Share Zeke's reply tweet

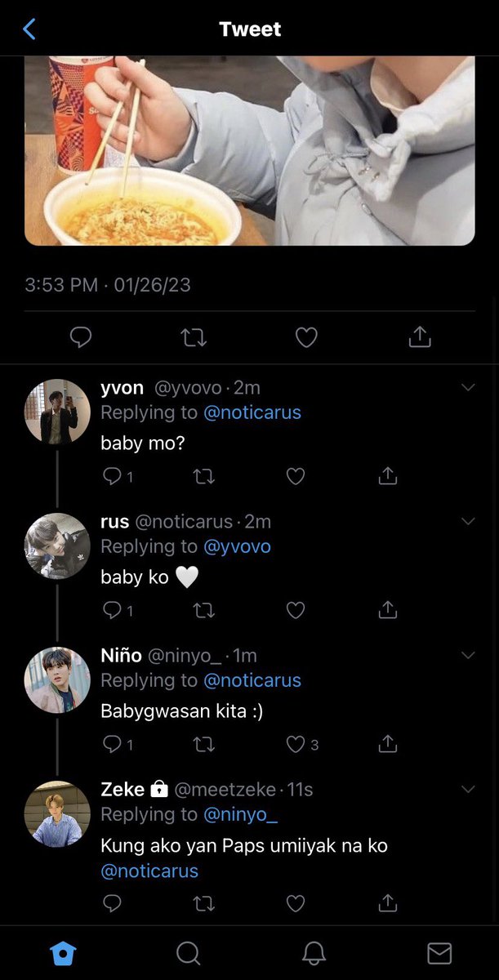[388, 902]
